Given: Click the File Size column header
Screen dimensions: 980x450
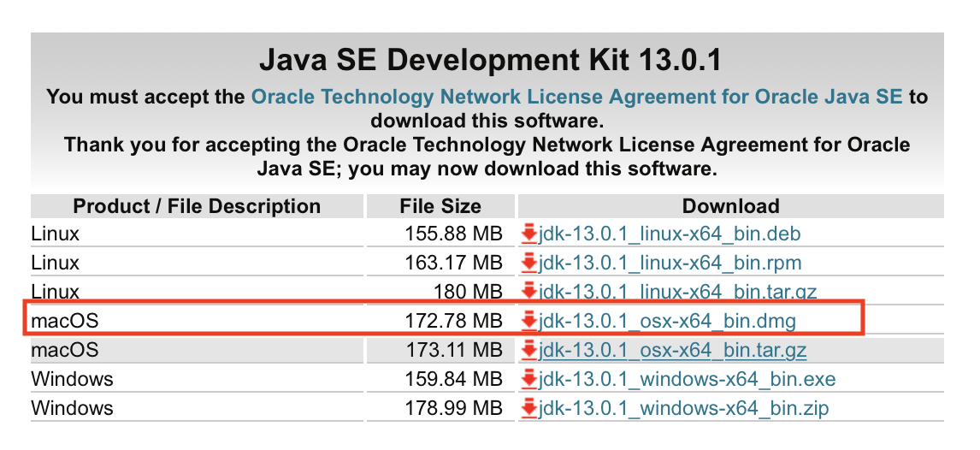Looking at the screenshot, I should pos(440,206).
